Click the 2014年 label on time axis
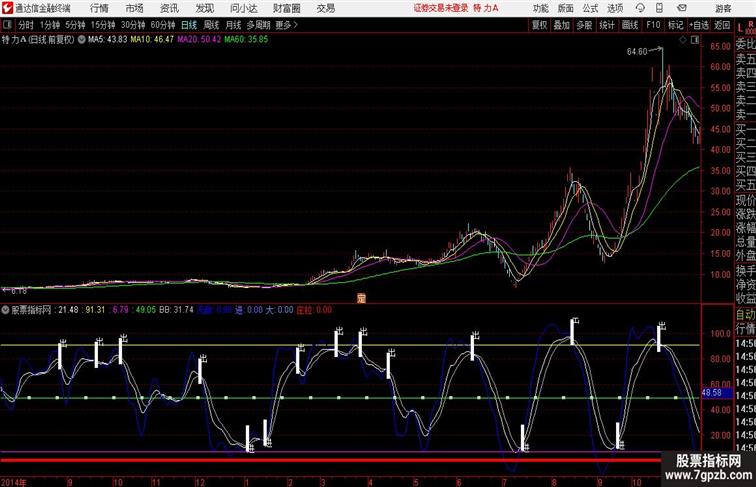 [14, 482]
